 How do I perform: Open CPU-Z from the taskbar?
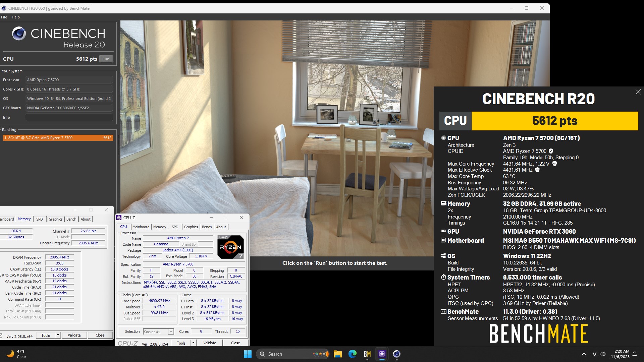(382, 354)
